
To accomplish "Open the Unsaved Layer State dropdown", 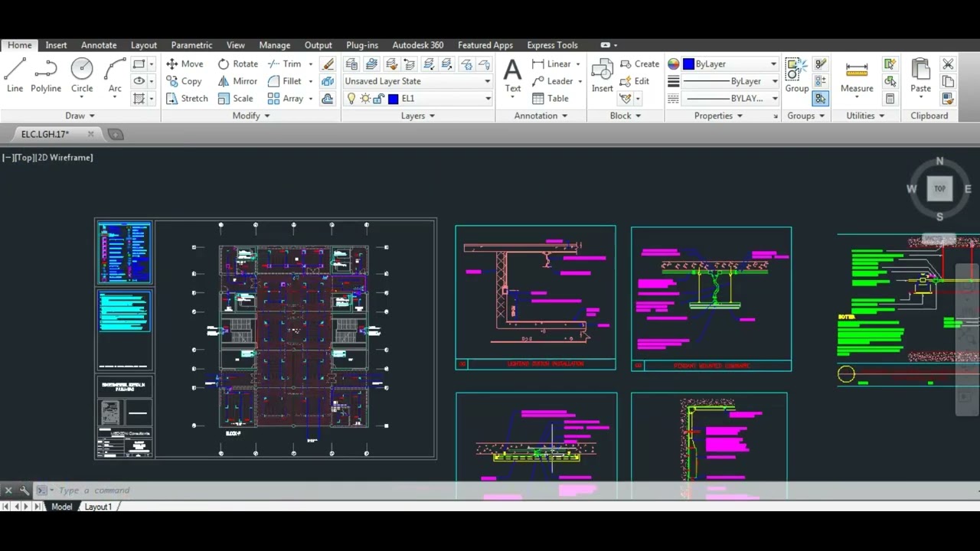I will click(417, 81).
